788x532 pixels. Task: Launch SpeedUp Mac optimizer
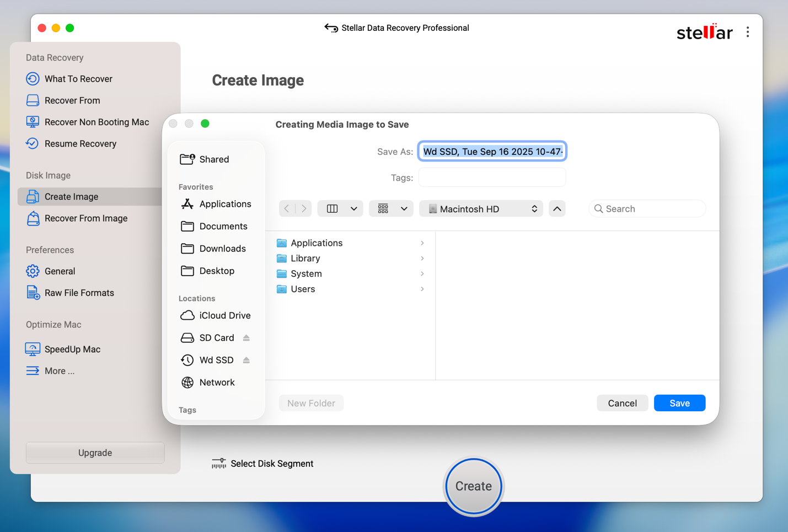click(x=72, y=349)
